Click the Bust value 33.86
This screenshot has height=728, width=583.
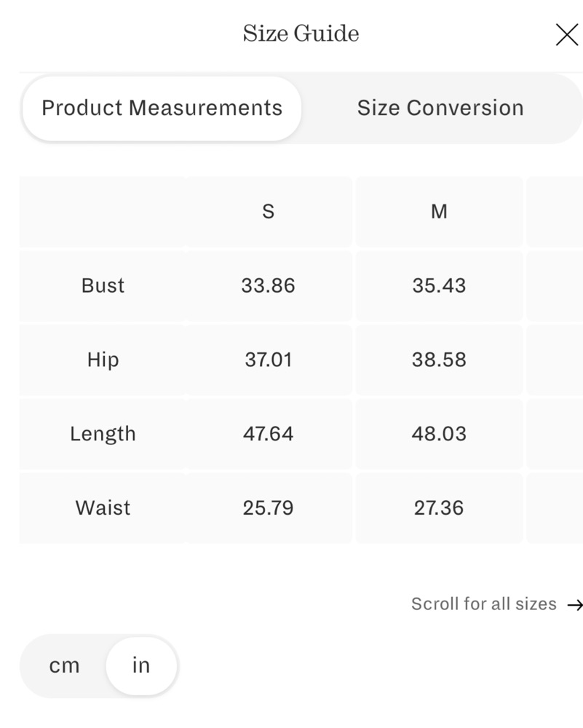(x=269, y=285)
